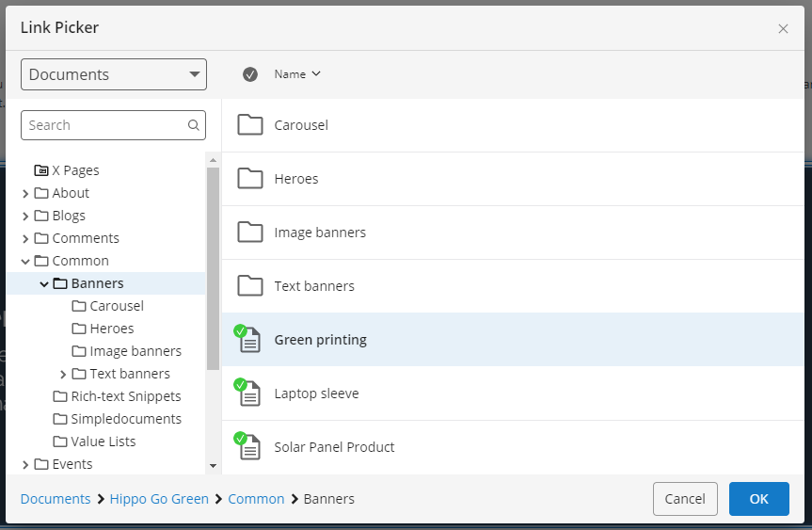Viewport: 812px width, 530px height.
Task: Click Hippo Go Green breadcrumb link
Action: pos(159,499)
